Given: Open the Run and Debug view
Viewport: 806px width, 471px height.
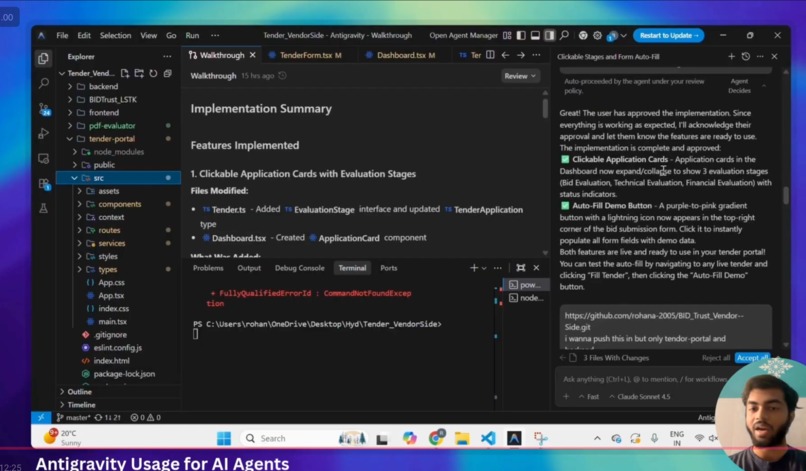Looking at the screenshot, I should [44, 134].
